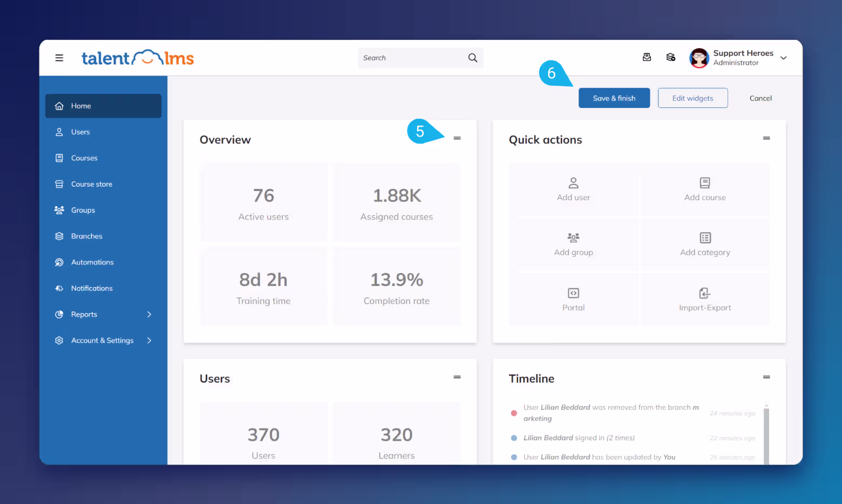This screenshot has height=504, width=842.
Task: Open Groups in the sidebar
Action: coord(103,210)
